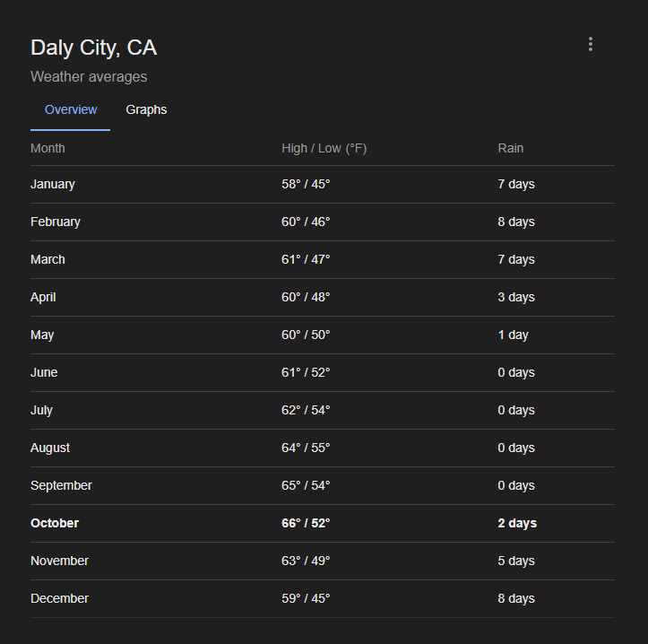Click June's 61° / 52° temperature
The height and width of the screenshot is (644, 648).
click(306, 372)
